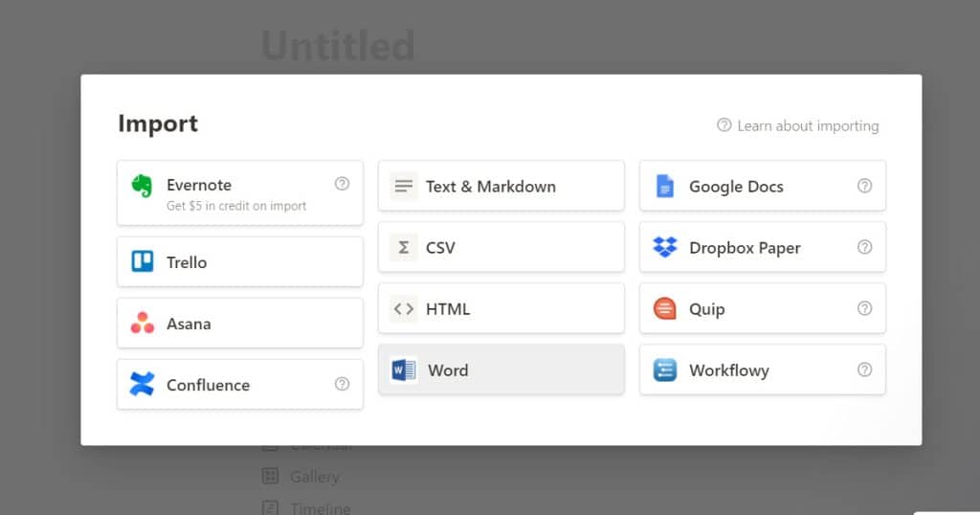
Task: Select the Word import option
Action: (x=501, y=369)
